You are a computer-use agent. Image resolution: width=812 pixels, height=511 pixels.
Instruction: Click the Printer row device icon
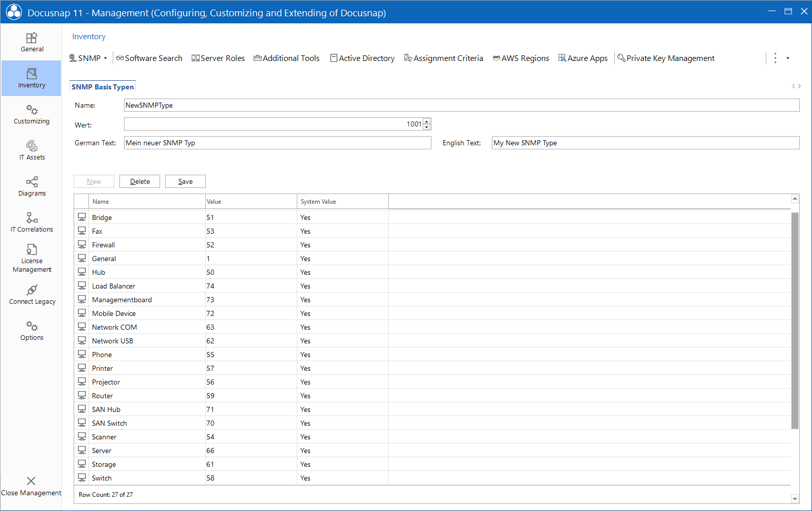click(82, 368)
